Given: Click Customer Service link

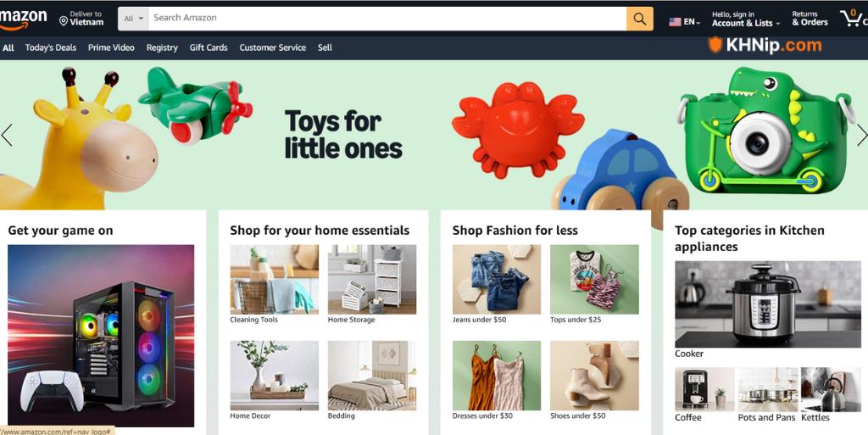Looking at the screenshot, I should pos(272,47).
